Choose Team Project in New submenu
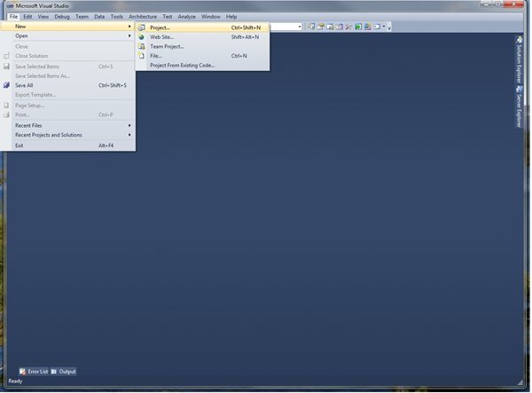Screen dimensions: 532x393 [x=202, y=46]
